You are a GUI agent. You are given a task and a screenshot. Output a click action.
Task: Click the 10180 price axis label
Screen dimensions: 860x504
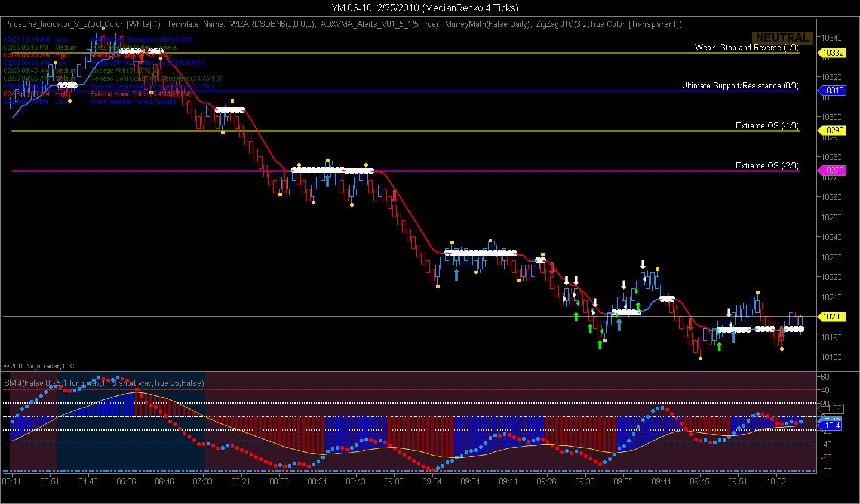click(x=833, y=357)
